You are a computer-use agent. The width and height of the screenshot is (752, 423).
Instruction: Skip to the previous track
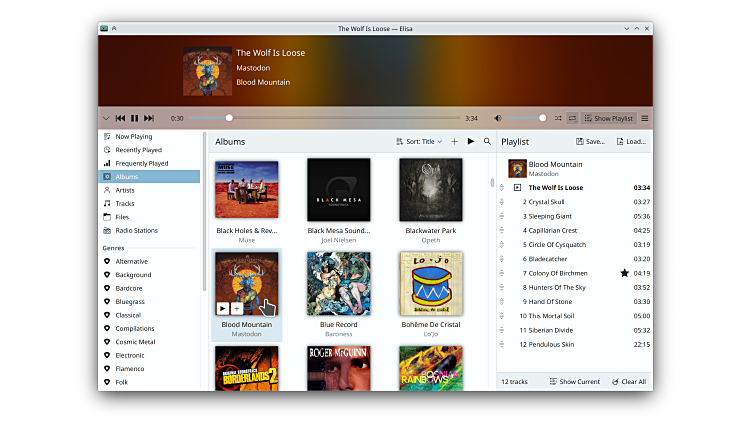pyautogui.click(x=120, y=118)
